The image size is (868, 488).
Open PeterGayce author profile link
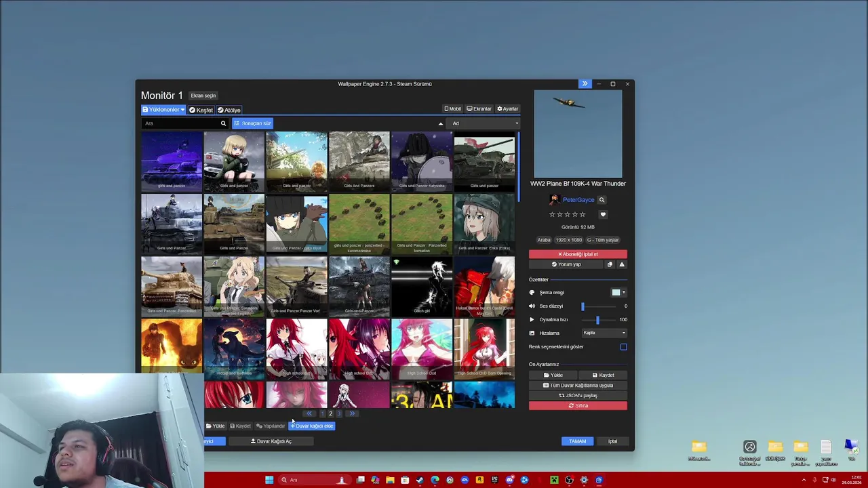[578, 200]
